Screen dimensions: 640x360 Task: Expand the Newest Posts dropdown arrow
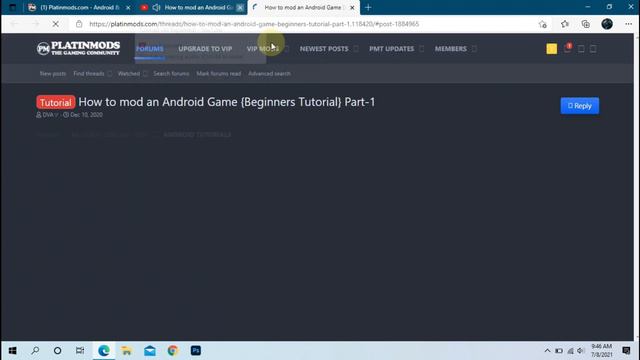click(356, 49)
